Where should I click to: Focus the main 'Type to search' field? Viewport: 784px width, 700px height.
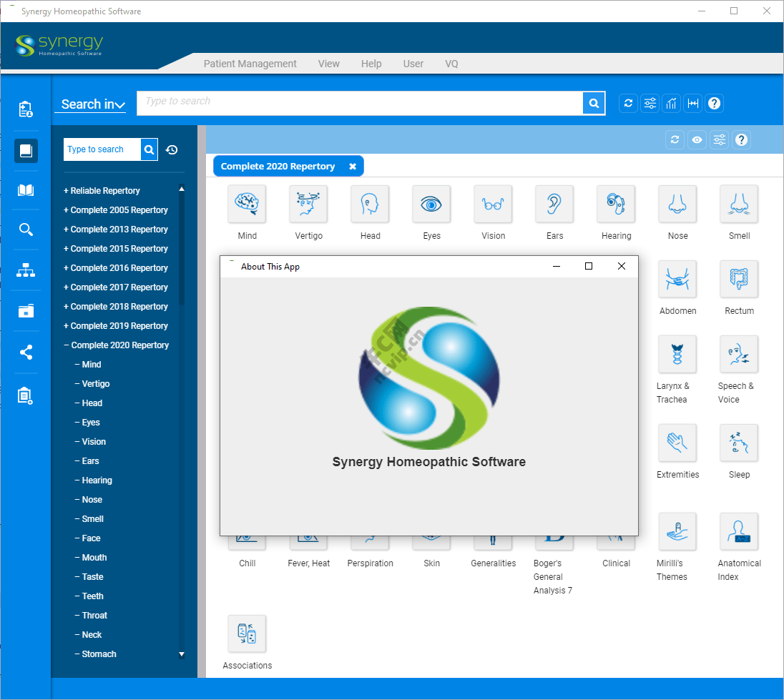[x=360, y=104]
